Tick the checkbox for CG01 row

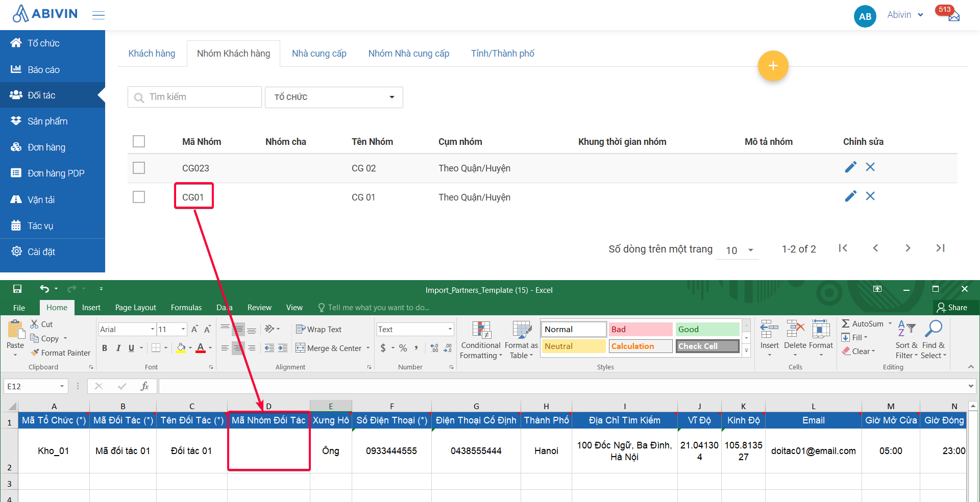point(139,197)
